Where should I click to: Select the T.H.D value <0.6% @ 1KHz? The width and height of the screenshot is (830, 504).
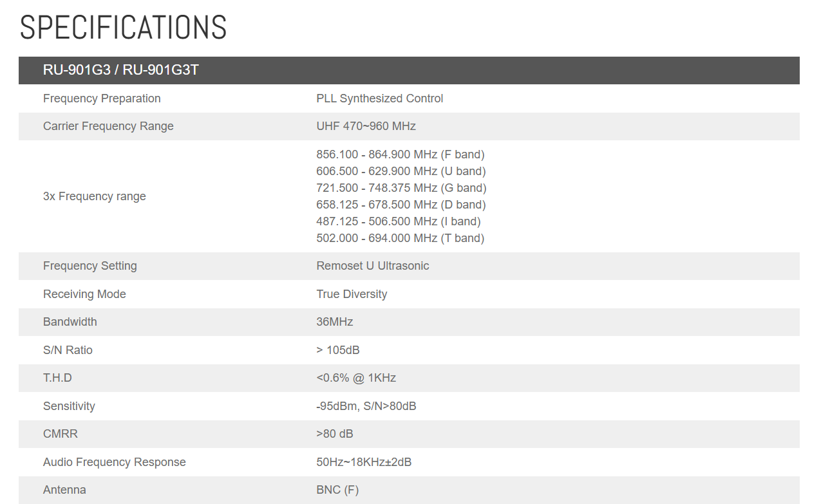(356, 378)
